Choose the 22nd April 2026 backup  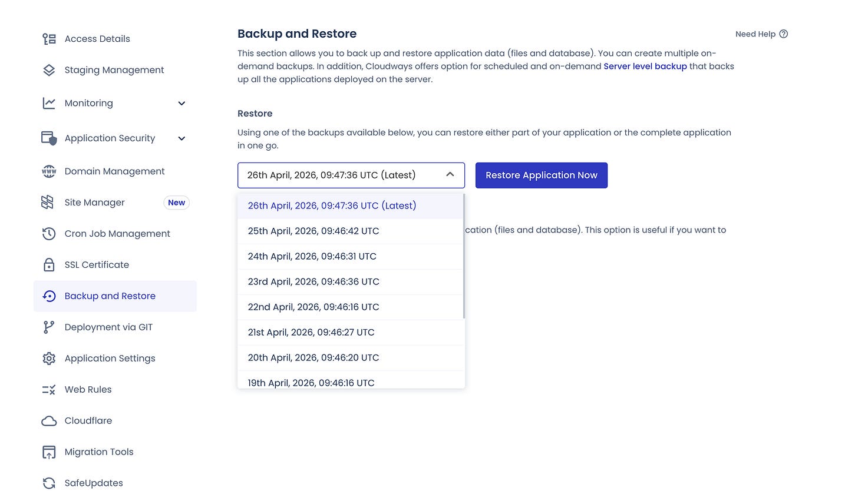click(351, 307)
